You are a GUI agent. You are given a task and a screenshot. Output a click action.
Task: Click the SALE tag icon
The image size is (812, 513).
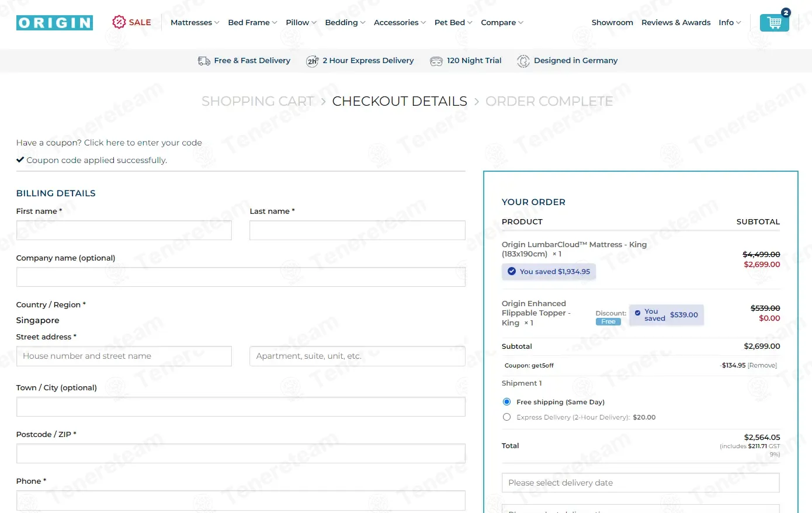tap(119, 22)
